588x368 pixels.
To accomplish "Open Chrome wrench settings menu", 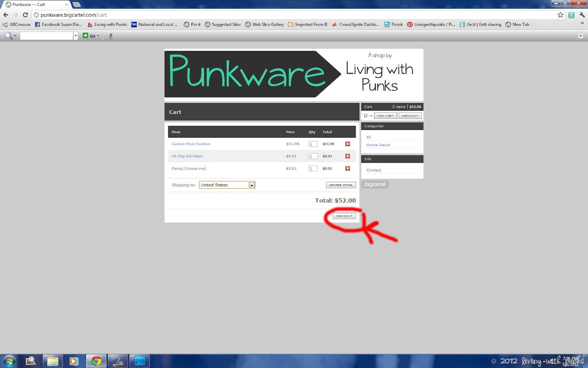I will tap(582, 15).
